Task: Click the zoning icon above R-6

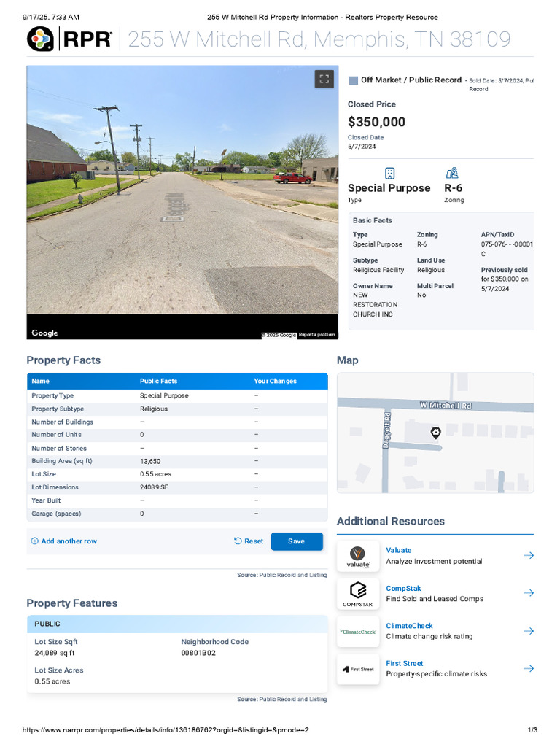Action: pyautogui.click(x=452, y=173)
